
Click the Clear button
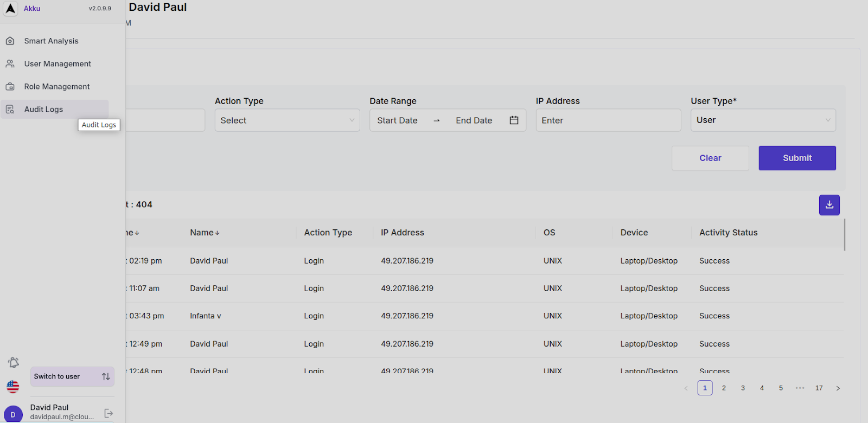click(x=710, y=158)
